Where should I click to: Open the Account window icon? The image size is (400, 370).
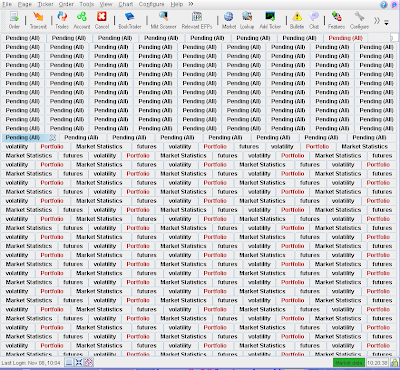pos(82,20)
